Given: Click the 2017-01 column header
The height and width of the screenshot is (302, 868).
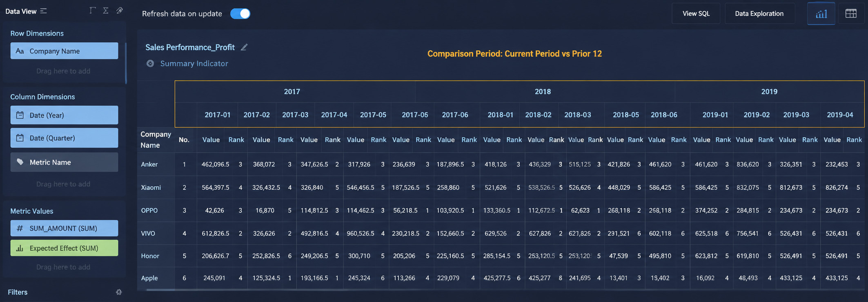Looking at the screenshot, I should tap(218, 115).
